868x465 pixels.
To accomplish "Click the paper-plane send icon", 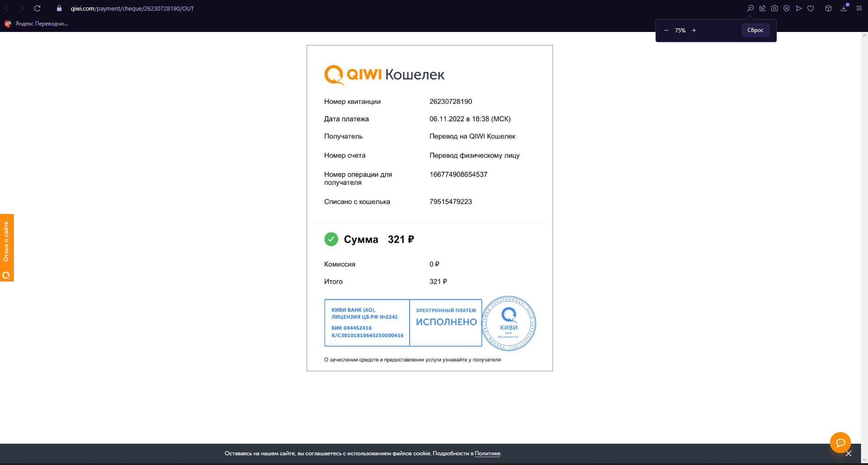I will (799, 8).
